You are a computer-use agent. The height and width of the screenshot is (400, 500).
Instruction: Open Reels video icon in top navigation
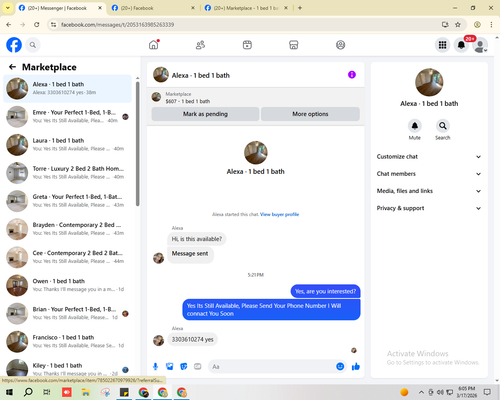[x=247, y=45]
